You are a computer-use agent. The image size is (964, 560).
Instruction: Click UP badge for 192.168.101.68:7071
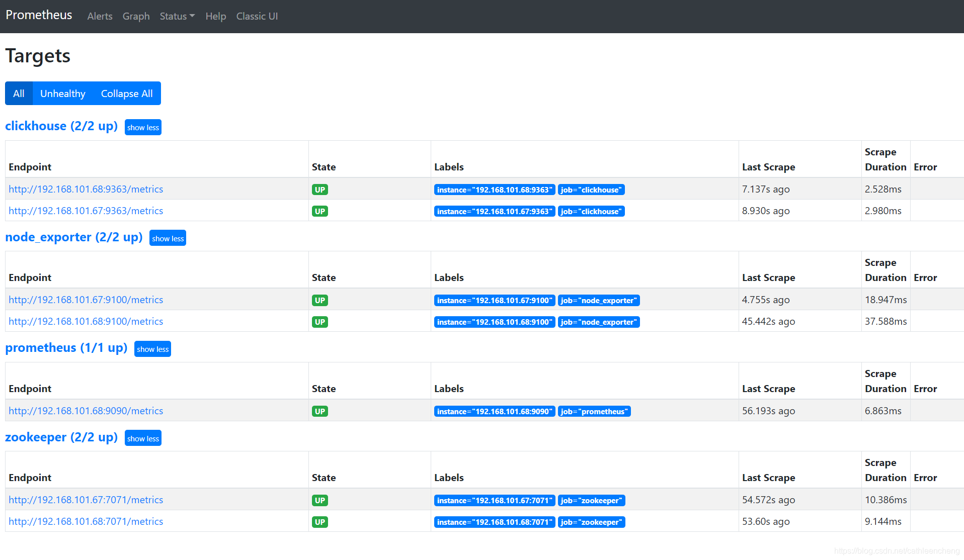pos(320,522)
